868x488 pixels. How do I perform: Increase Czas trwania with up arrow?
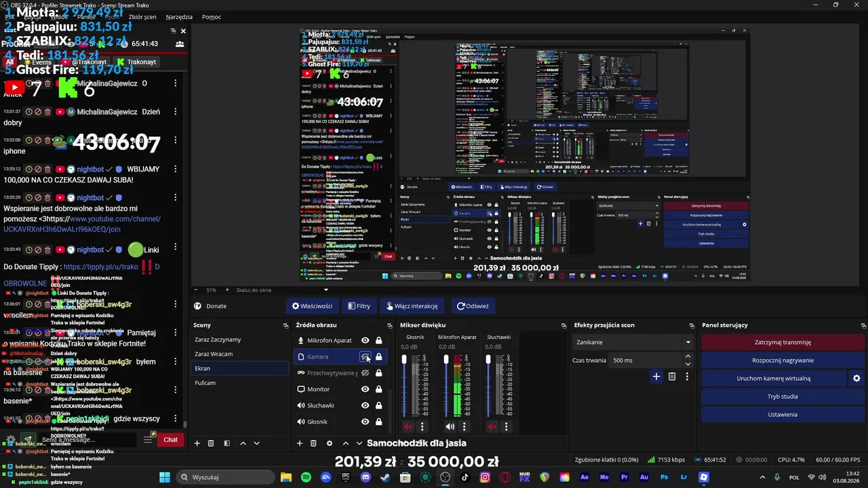(x=688, y=357)
